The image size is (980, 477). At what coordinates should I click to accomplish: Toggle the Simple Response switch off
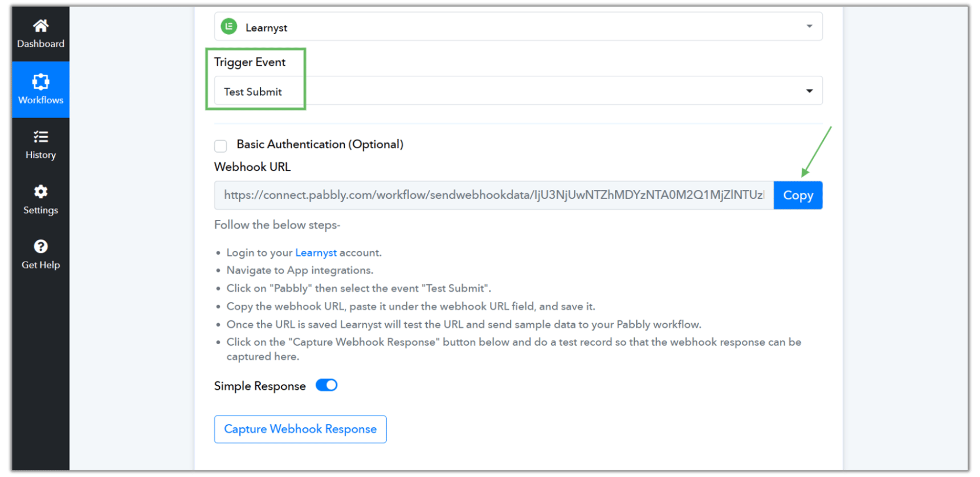coord(326,385)
